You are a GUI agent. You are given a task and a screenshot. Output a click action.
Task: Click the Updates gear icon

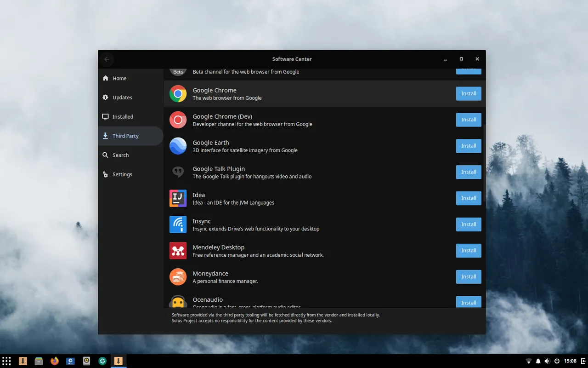pos(106,98)
